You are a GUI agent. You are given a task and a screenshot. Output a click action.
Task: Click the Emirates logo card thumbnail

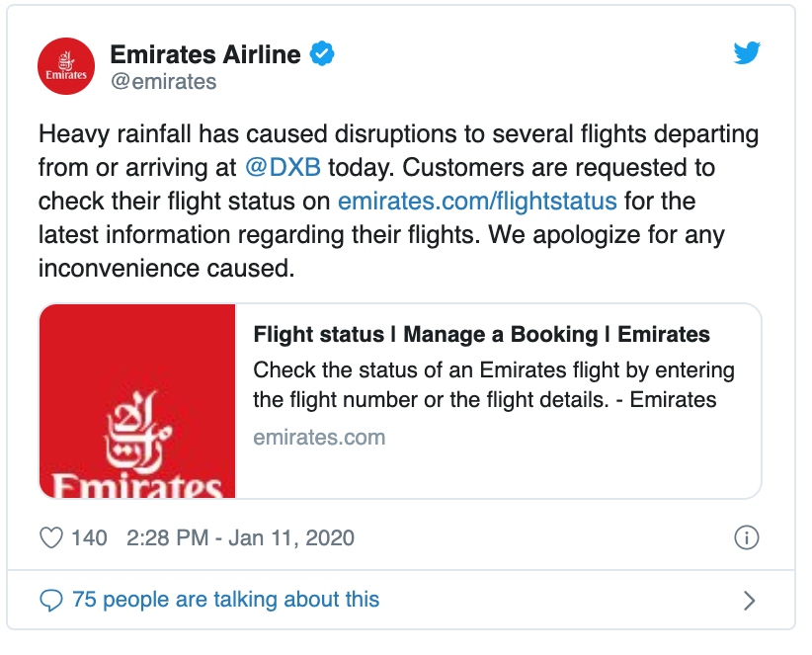137,401
